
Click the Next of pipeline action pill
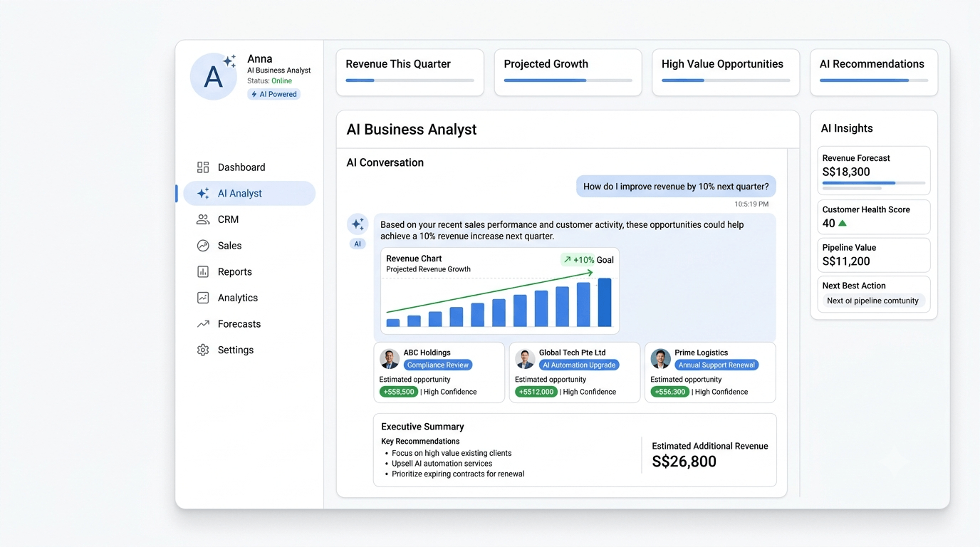pyautogui.click(x=872, y=301)
